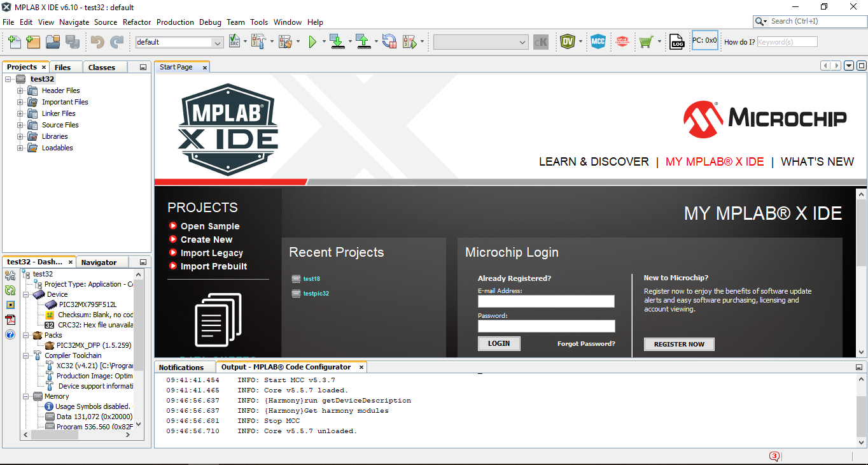Open the LOG file icon in toolbar
The width and height of the screenshot is (868, 465).
676,42
